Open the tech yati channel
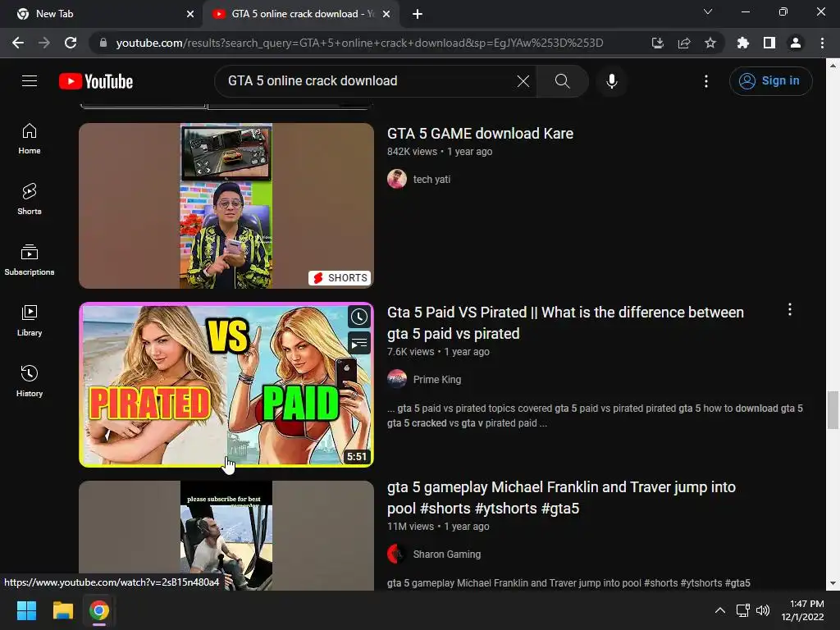Viewport: 840px width, 630px height. coord(431,180)
